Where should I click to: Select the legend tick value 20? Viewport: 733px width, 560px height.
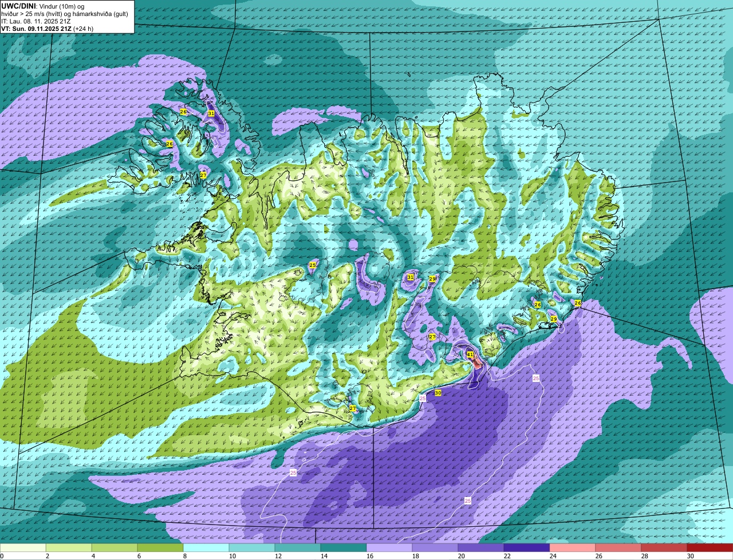tap(461, 556)
